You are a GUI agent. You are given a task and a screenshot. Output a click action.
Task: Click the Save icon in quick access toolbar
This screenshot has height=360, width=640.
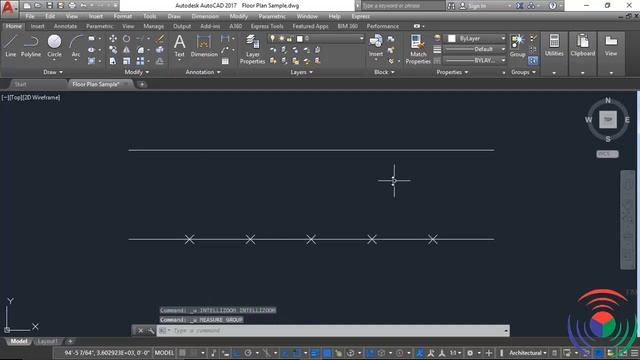click(49, 6)
